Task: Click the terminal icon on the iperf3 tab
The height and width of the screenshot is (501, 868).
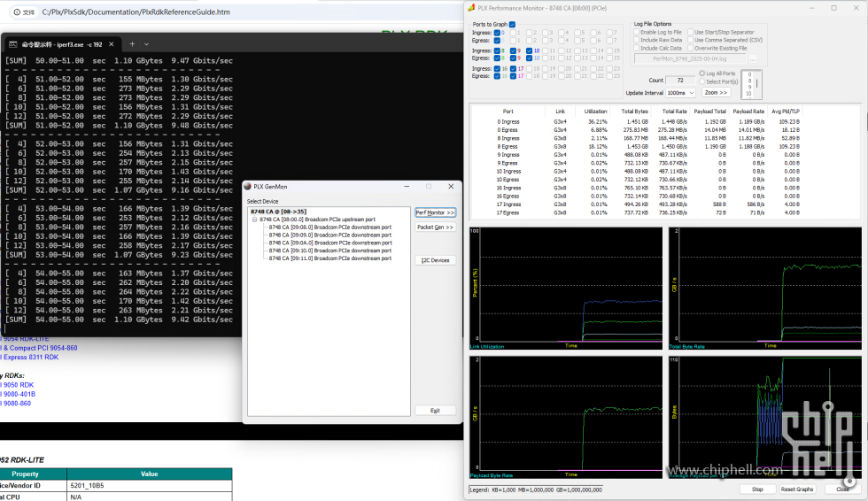Action: tap(12, 44)
